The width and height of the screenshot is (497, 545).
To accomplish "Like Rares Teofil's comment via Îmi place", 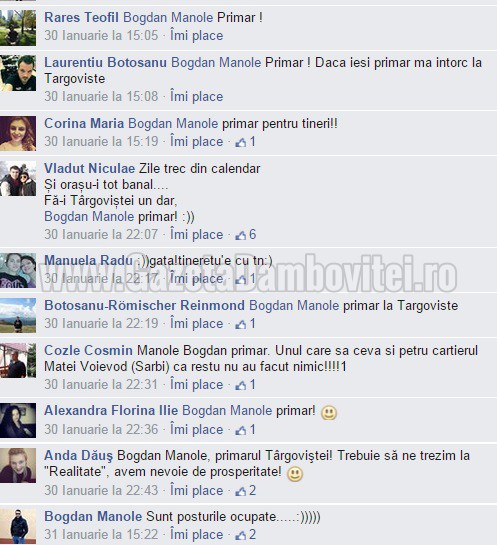I will pos(196,35).
